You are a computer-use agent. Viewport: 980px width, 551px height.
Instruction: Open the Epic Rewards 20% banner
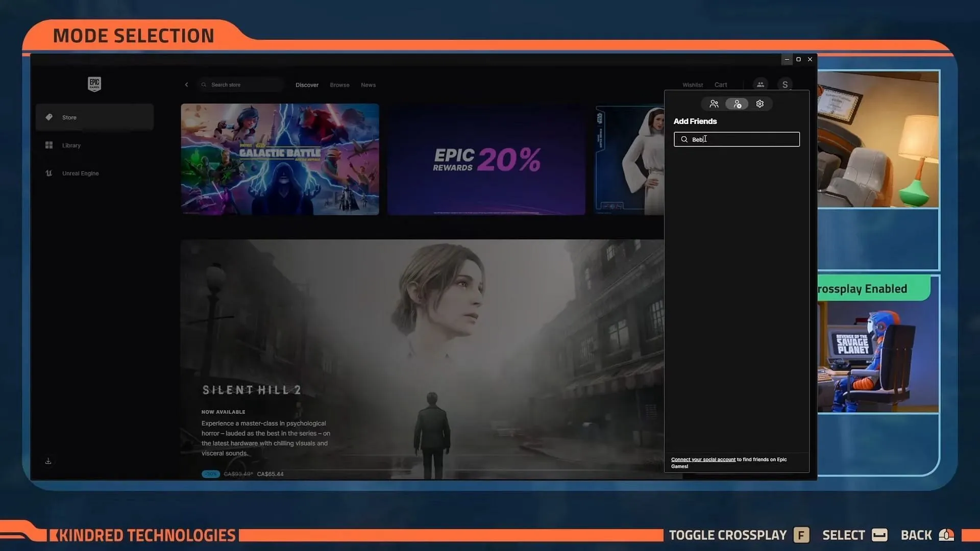coord(486,159)
